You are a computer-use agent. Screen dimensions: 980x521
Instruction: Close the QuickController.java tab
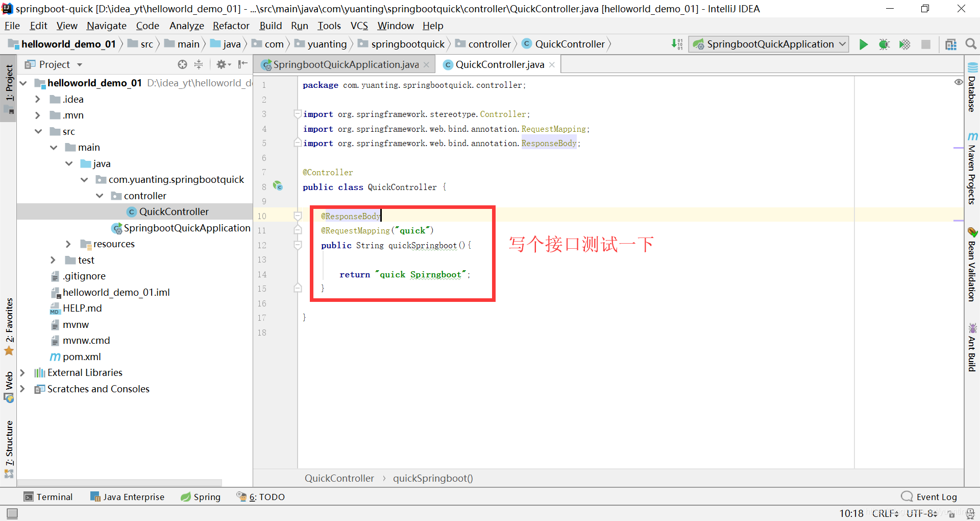(x=552, y=64)
